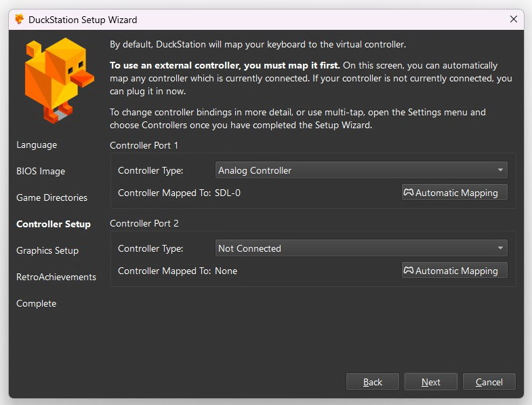
Task: Click dropdown arrow beside Not Connected
Action: coord(500,248)
